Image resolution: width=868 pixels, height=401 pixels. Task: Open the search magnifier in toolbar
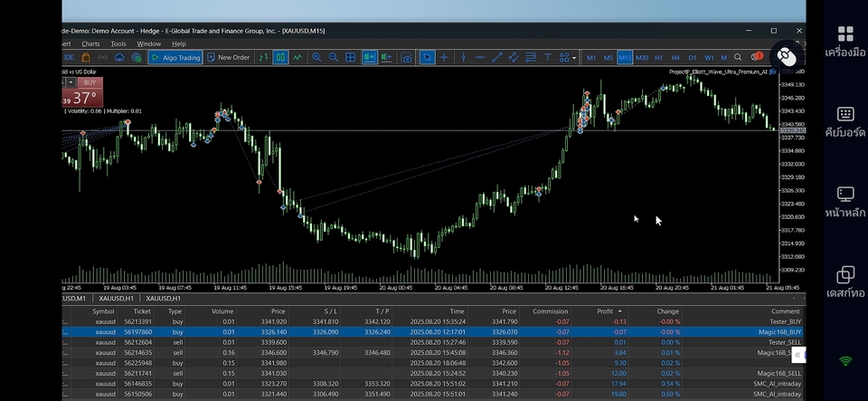point(738,57)
